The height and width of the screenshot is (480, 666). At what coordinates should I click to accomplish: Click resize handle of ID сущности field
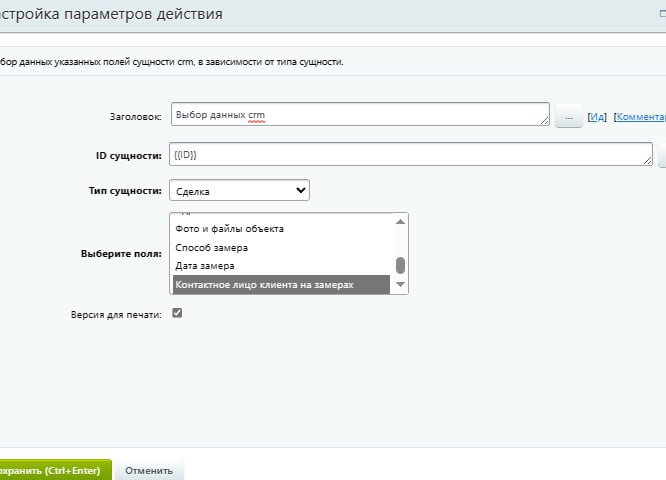[648, 160]
